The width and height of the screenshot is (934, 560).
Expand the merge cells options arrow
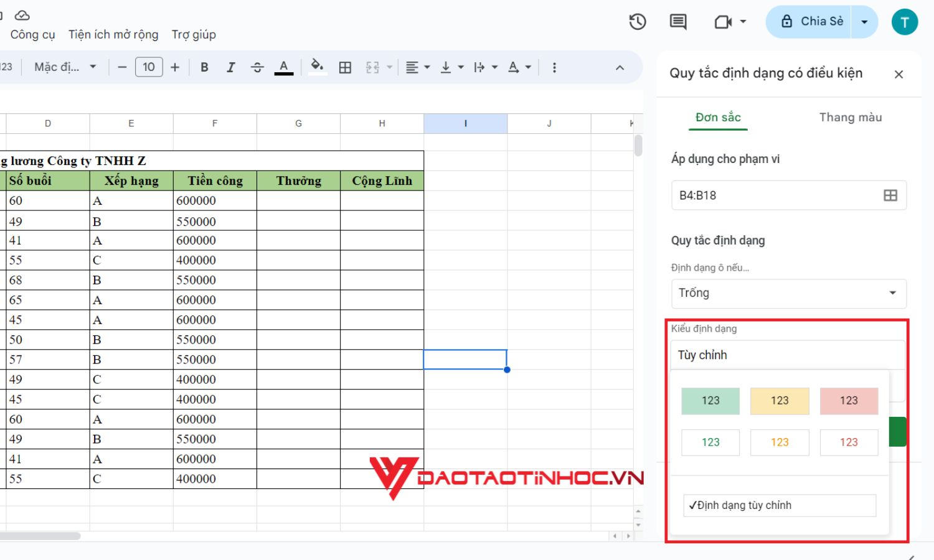390,67
